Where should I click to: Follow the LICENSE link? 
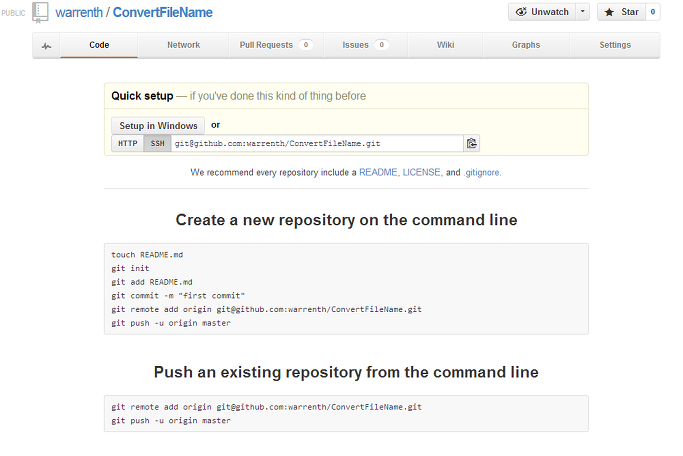click(x=421, y=172)
